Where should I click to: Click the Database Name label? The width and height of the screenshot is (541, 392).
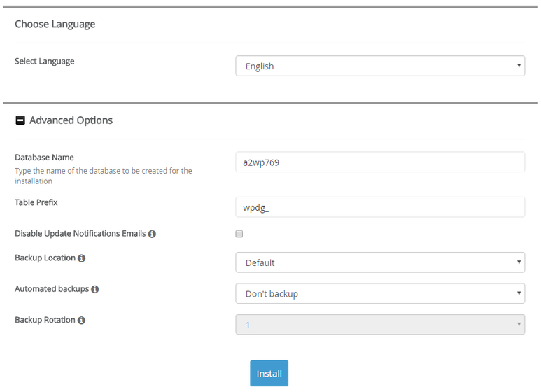pyautogui.click(x=44, y=157)
